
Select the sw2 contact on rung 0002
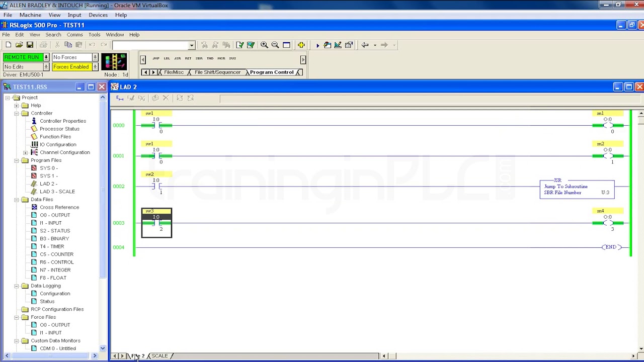pos(156,187)
